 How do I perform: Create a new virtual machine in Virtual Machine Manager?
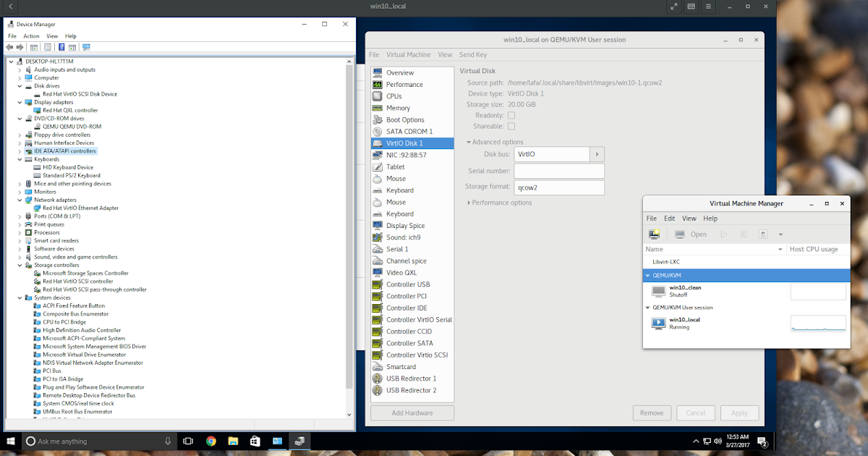[x=654, y=234]
